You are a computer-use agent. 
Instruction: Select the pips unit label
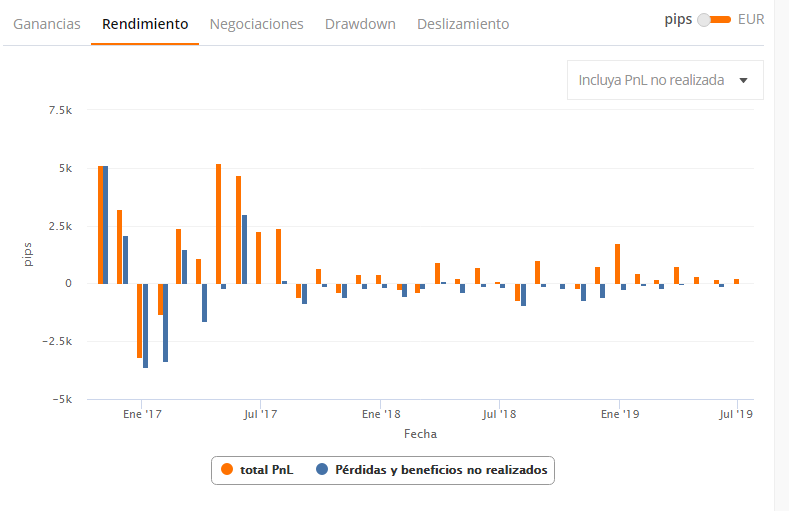coord(678,19)
